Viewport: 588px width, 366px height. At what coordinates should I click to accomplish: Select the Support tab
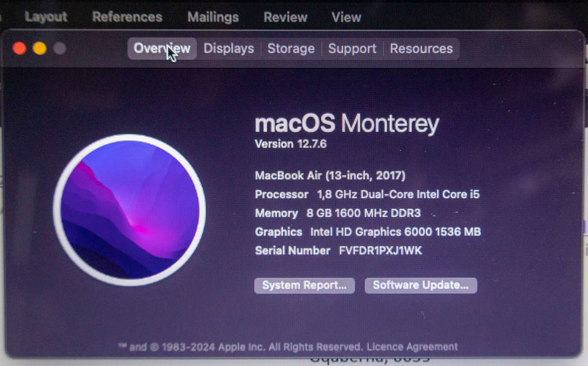tap(352, 48)
